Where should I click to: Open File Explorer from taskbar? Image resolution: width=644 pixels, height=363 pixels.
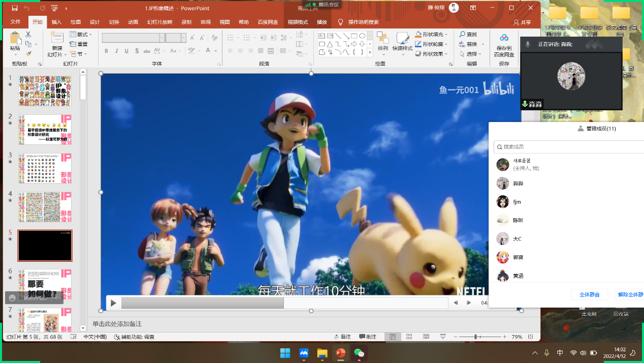322,353
